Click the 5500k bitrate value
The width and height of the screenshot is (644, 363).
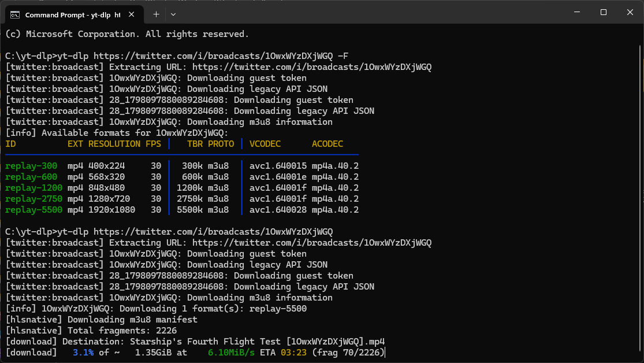click(190, 210)
